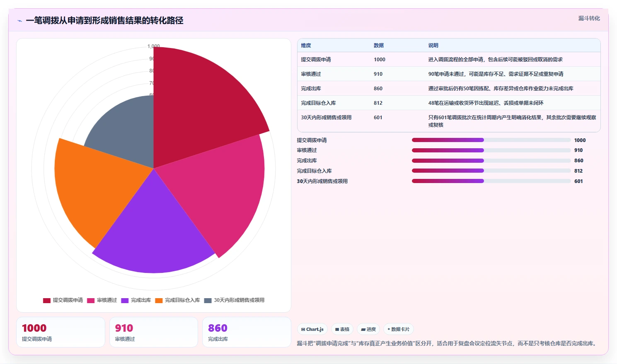
Task: Click the 完成出库 progress bar
Action: point(491,161)
